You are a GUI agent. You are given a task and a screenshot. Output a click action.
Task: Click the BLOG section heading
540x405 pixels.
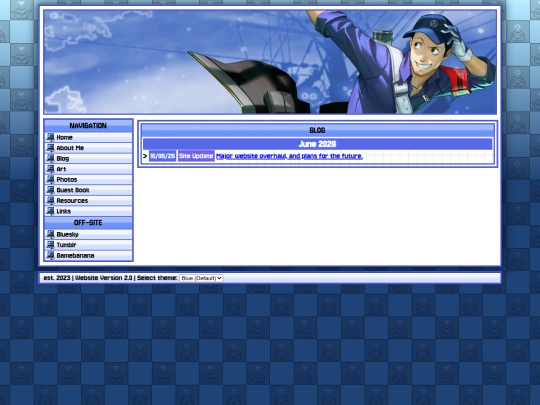pos(317,130)
